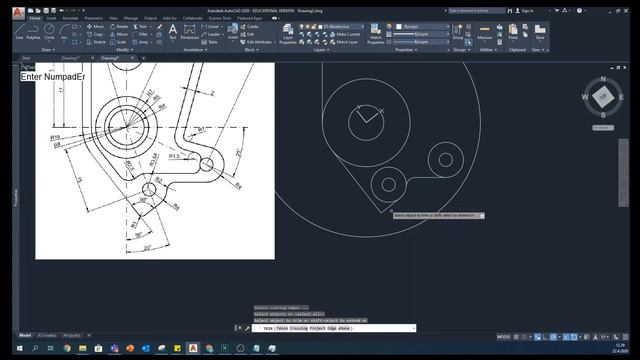The height and width of the screenshot is (360, 640).
Task: Open the Annotate ribbon tab
Action: tap(70, 18)
